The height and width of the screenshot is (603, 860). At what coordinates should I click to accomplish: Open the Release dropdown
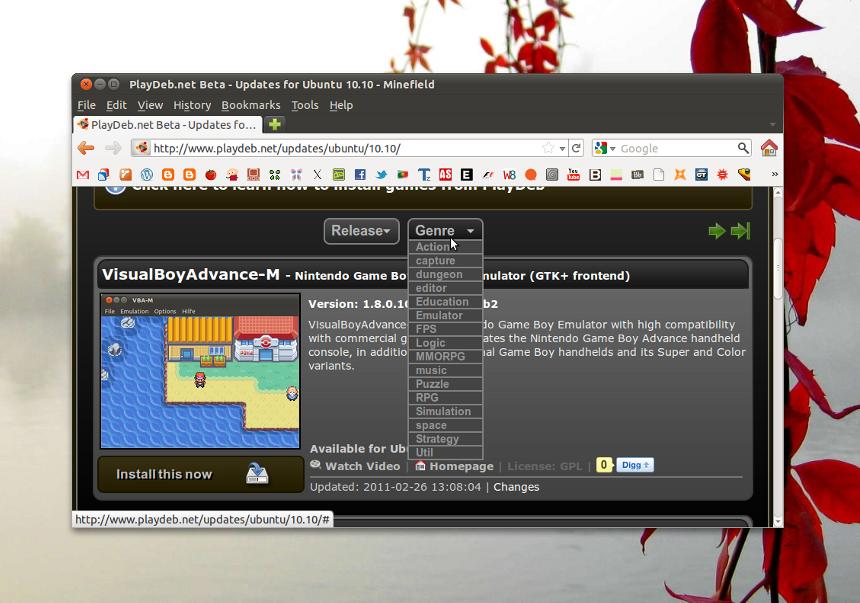click(361, 231)
